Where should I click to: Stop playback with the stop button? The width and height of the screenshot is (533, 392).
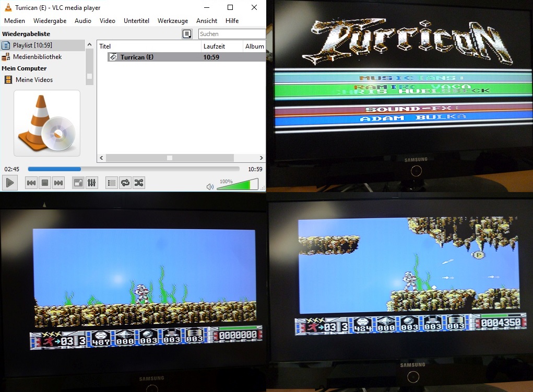(x=45, y=183)
